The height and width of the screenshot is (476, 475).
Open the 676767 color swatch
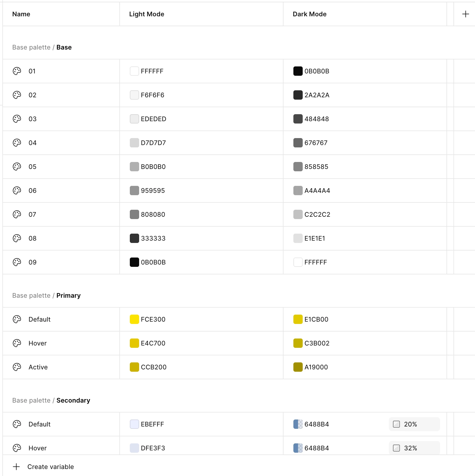tap(298, 143)
